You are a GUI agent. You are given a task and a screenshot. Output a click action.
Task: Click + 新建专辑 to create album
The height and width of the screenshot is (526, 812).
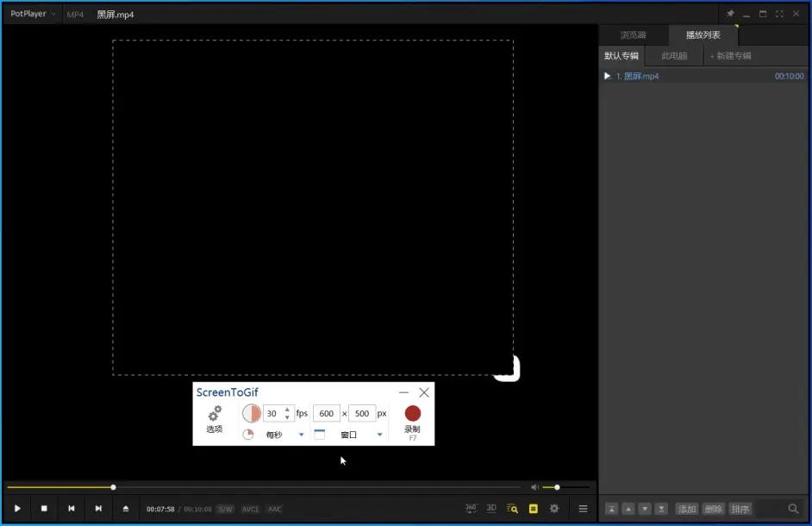tap(731, 56)
